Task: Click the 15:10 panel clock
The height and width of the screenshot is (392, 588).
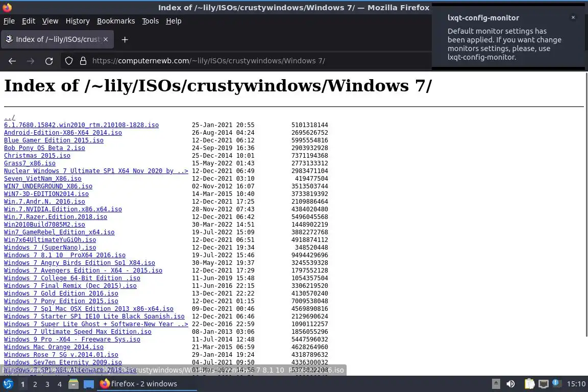Action: coord(576,384)
